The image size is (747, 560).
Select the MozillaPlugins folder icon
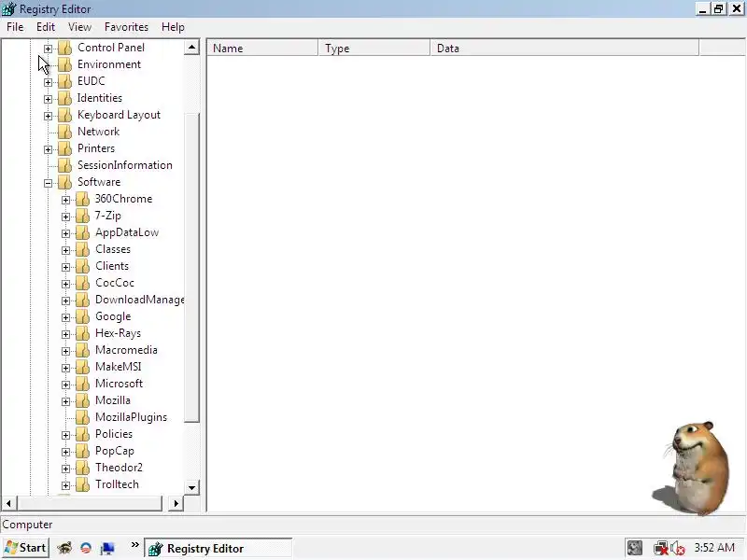(x=83, y=417)
